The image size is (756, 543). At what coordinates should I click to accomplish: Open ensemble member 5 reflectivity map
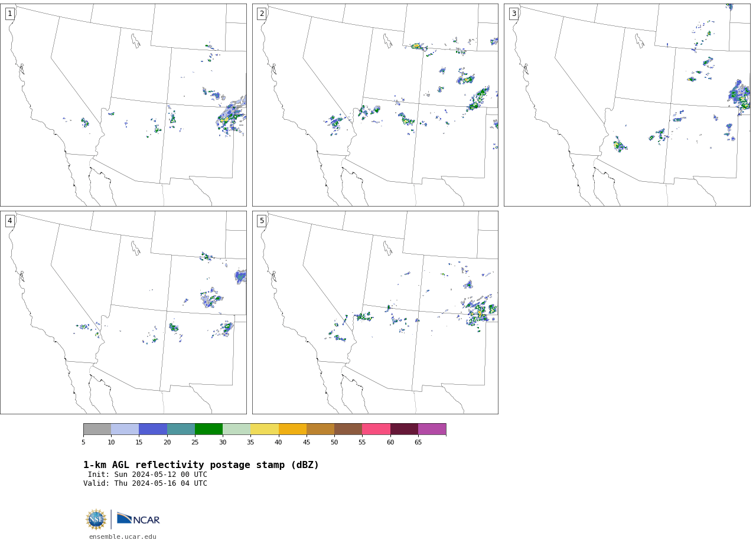[375, 312]
